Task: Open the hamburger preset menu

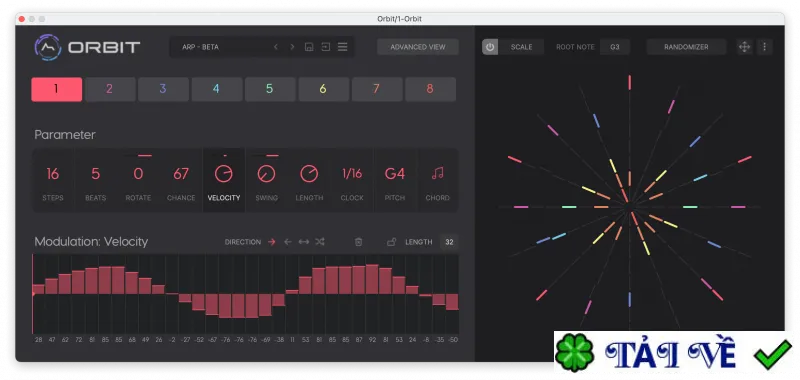Action: pos(342,47)
